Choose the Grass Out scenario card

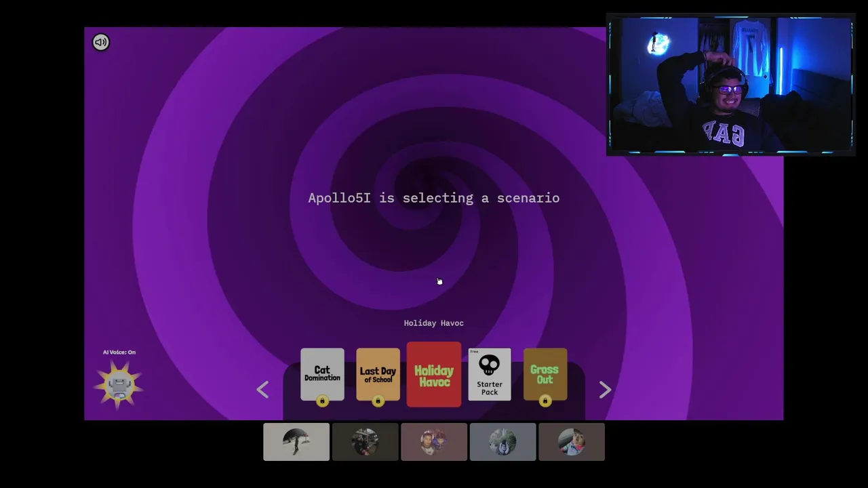point(545,374)
